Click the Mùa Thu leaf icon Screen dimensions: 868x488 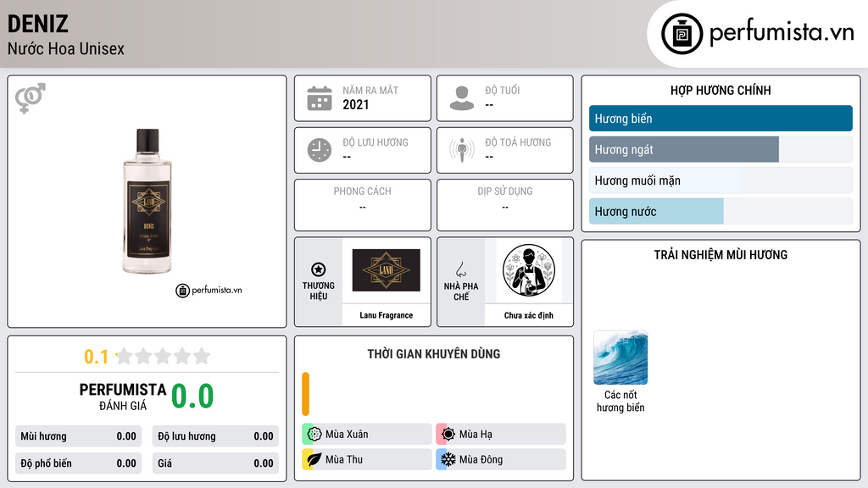(x=314, y=459)
